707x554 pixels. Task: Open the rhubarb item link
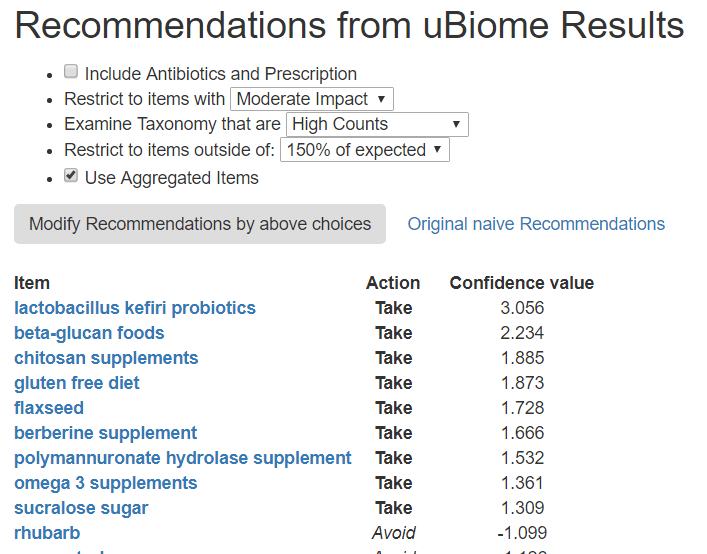[x=47, y=533]
